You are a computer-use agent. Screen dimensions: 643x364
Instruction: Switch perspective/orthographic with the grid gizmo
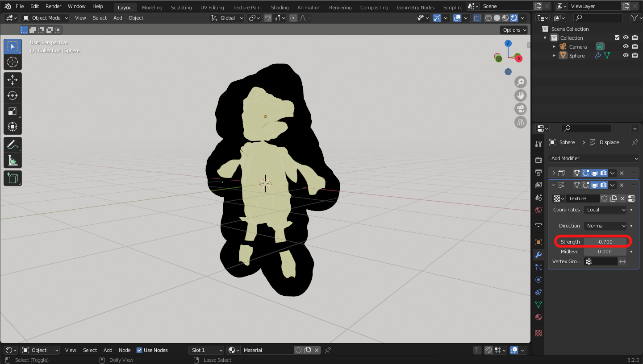521,122
